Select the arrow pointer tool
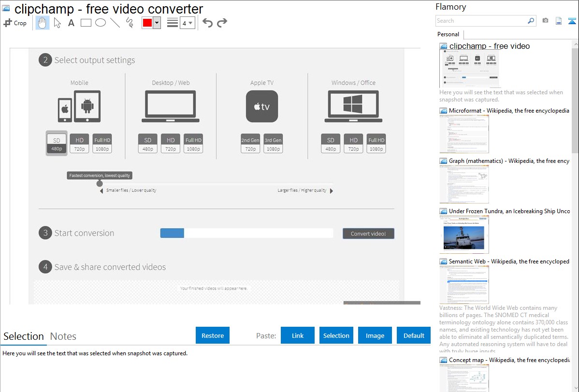Screen dimensions: 579x392 (57, 23)
